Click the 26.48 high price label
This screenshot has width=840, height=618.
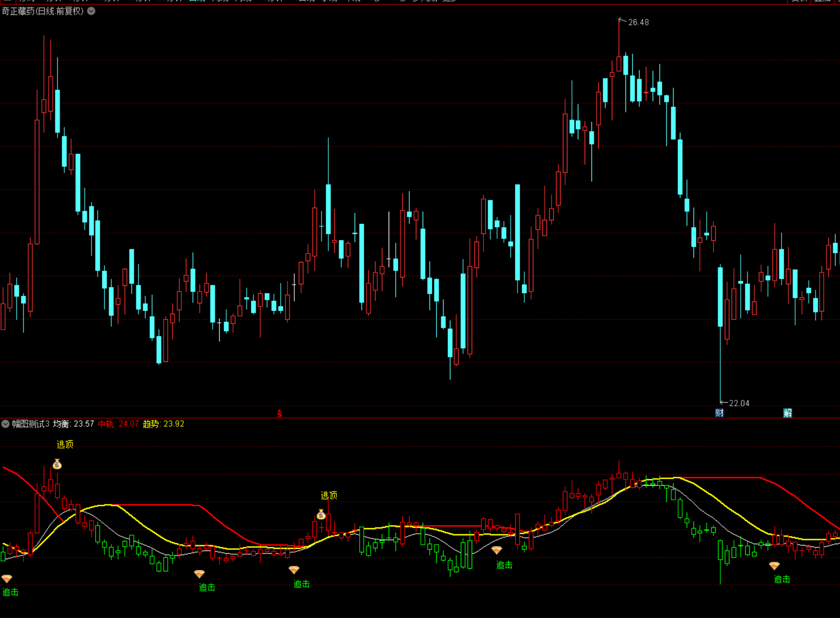(x=639, y=22)
